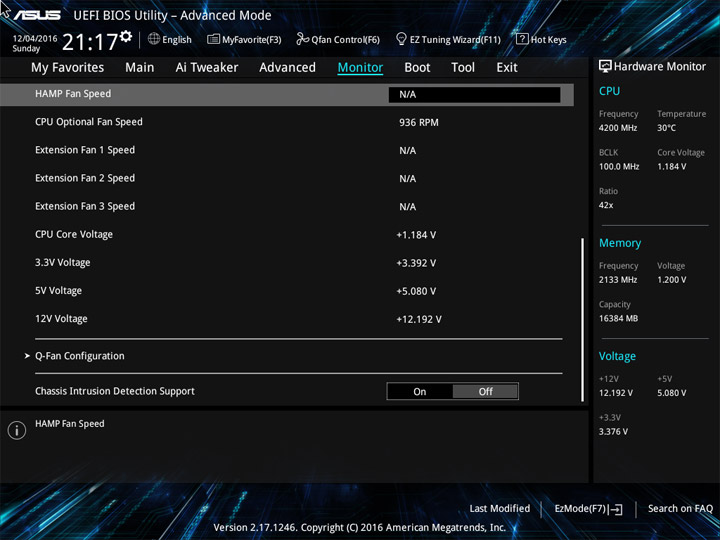
Task: Click the 16384 MB capacity value
Action: (618, 318)
